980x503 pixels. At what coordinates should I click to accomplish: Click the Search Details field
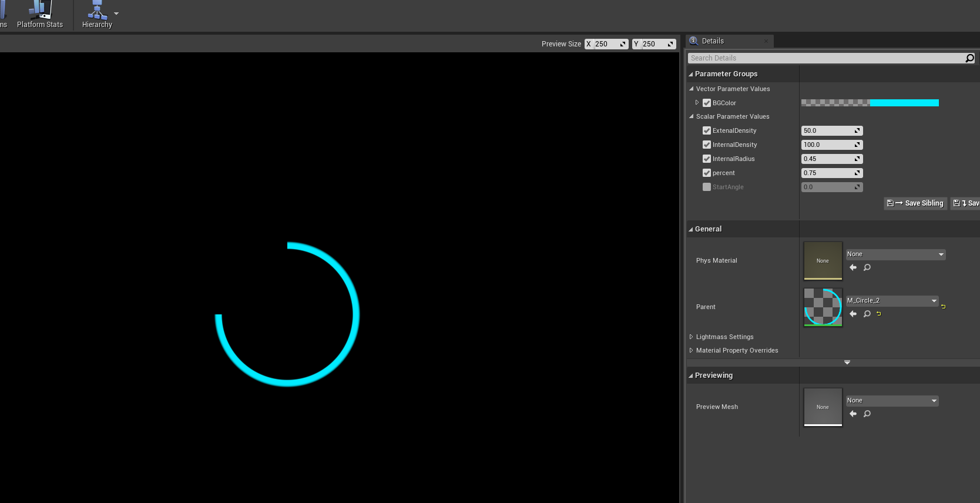coord(825,58)
